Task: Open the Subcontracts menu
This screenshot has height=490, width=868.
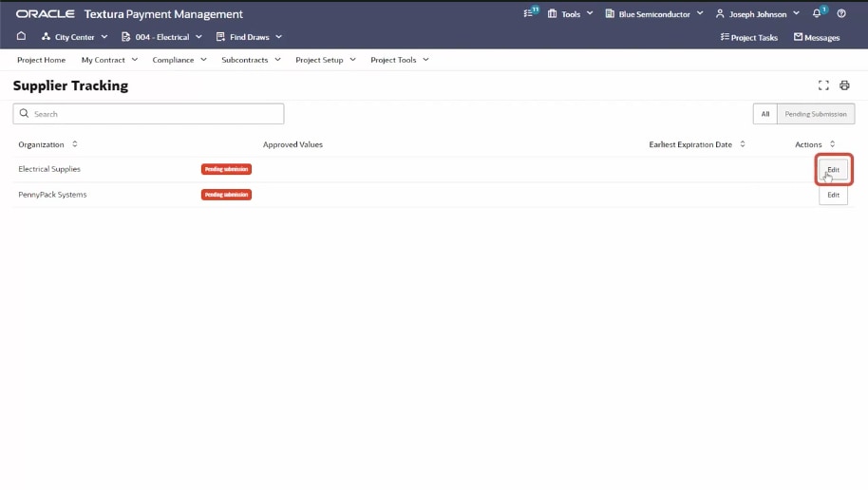Action: (251, 60)
